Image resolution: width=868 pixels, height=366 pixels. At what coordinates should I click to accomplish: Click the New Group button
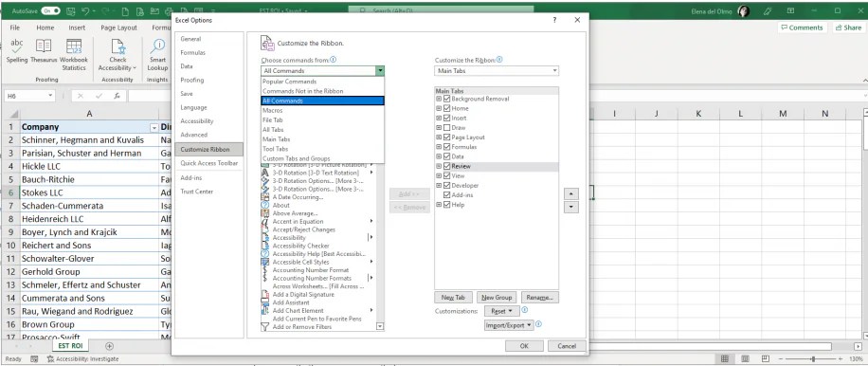(496, 298)
